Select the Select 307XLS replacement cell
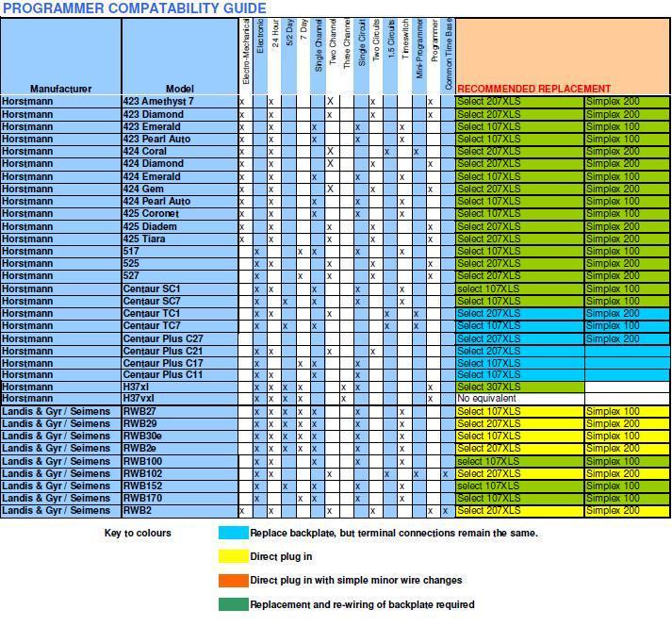The height and width of the screenshot is (626, 672). (x=518, y=387)
